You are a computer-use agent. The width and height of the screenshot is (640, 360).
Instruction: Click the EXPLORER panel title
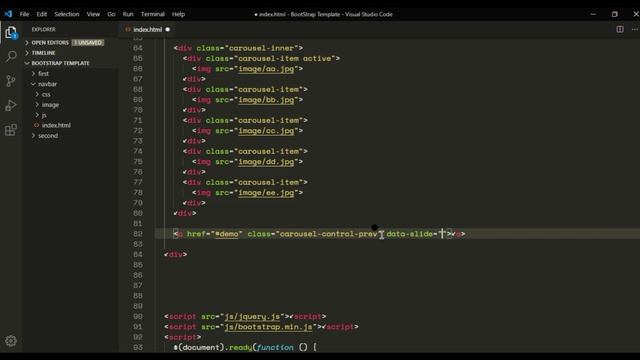click(x=44, y=29)
